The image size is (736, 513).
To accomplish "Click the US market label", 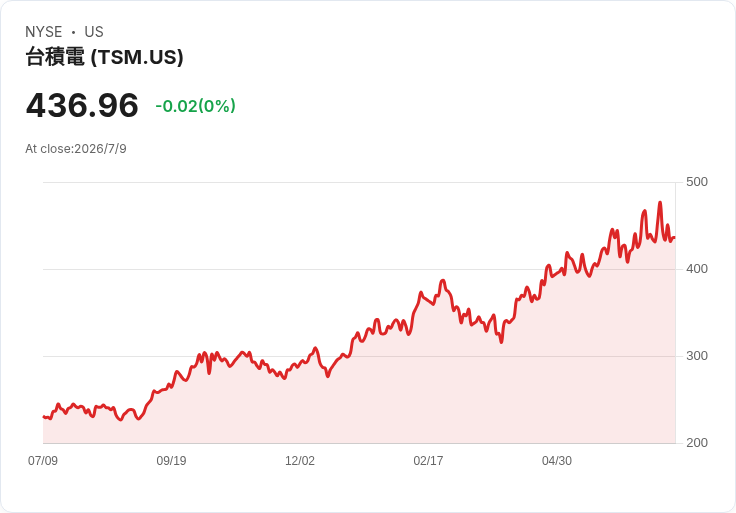I will [x=94, y=32].
